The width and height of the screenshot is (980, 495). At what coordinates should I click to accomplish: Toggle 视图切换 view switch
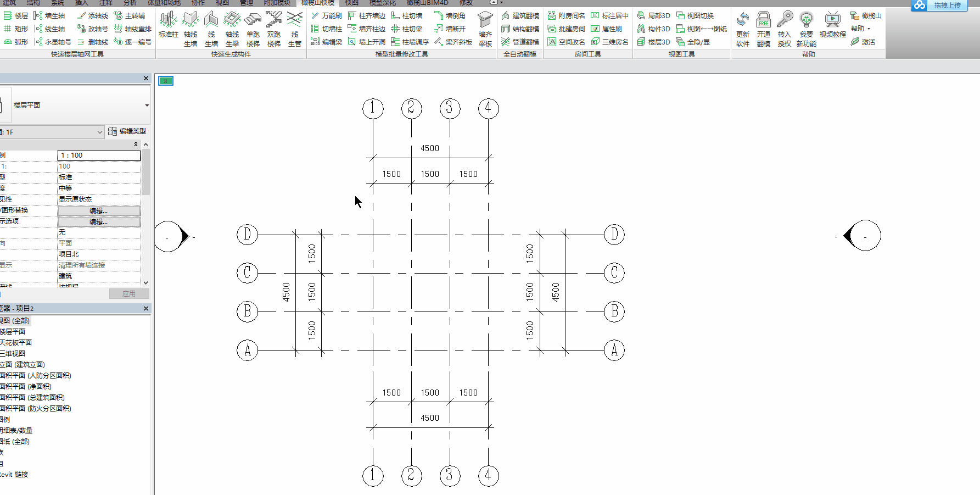click(695, 15)
